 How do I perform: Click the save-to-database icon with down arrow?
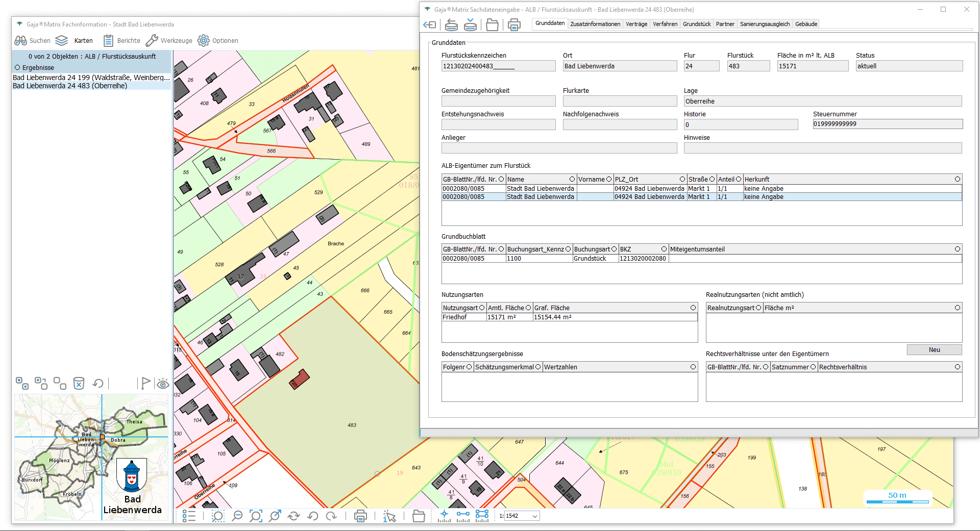[470, 24]
